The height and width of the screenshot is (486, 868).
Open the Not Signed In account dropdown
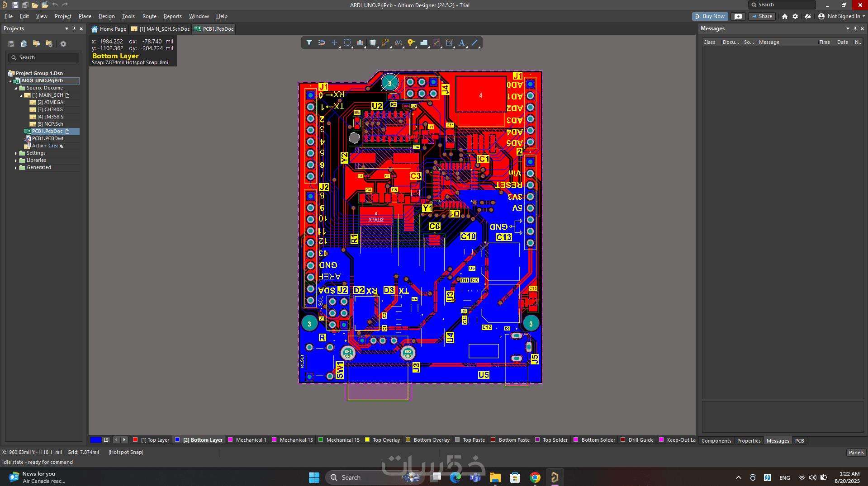point(842,16)
